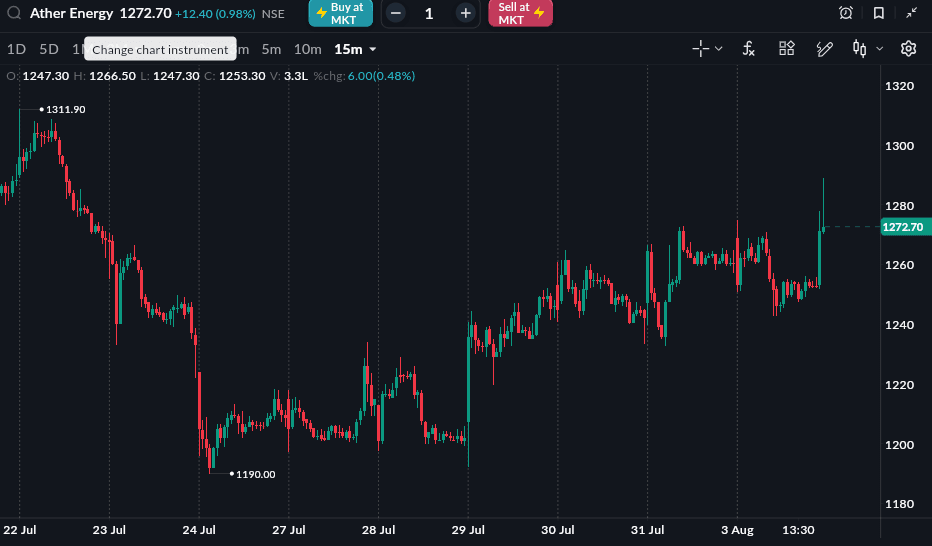This screenshot has width=932, height=546.
Task: Select the 5D timeframe
Action: coord(49,49)
